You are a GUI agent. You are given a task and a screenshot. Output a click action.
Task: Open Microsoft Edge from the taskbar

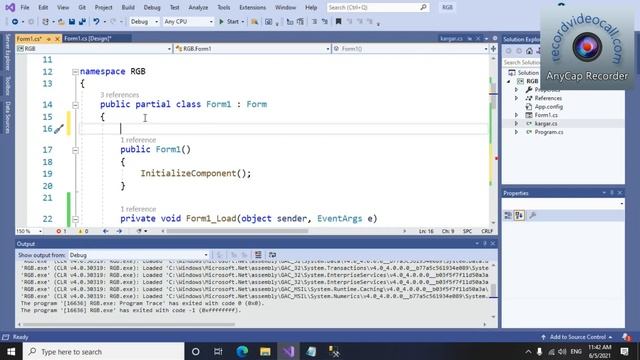pos(242,351)
